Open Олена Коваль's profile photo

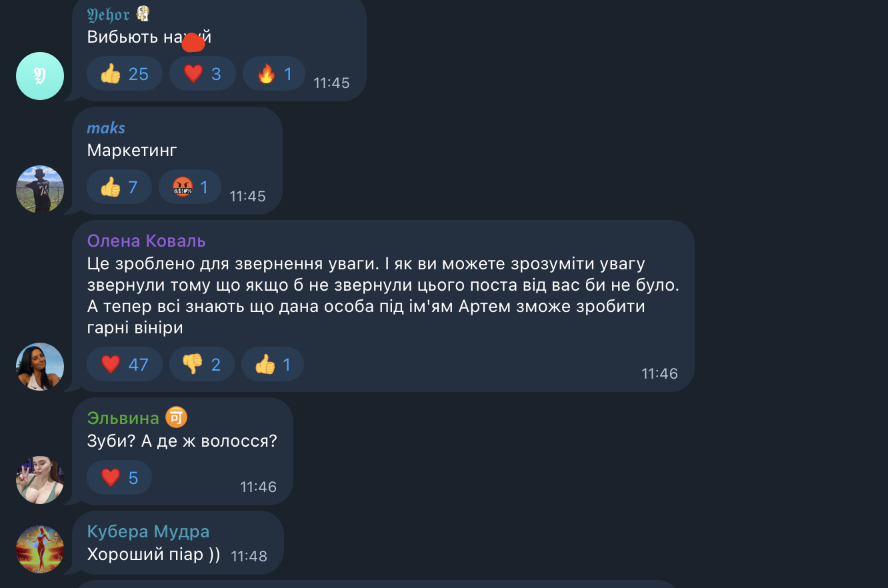point(40,367)
